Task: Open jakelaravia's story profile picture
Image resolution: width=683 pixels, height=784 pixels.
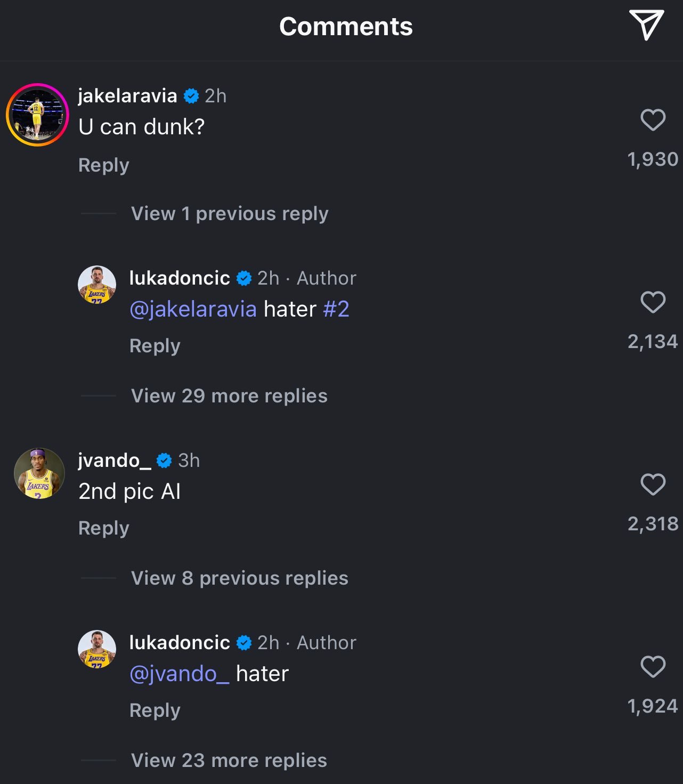Action: coord(37,115)
